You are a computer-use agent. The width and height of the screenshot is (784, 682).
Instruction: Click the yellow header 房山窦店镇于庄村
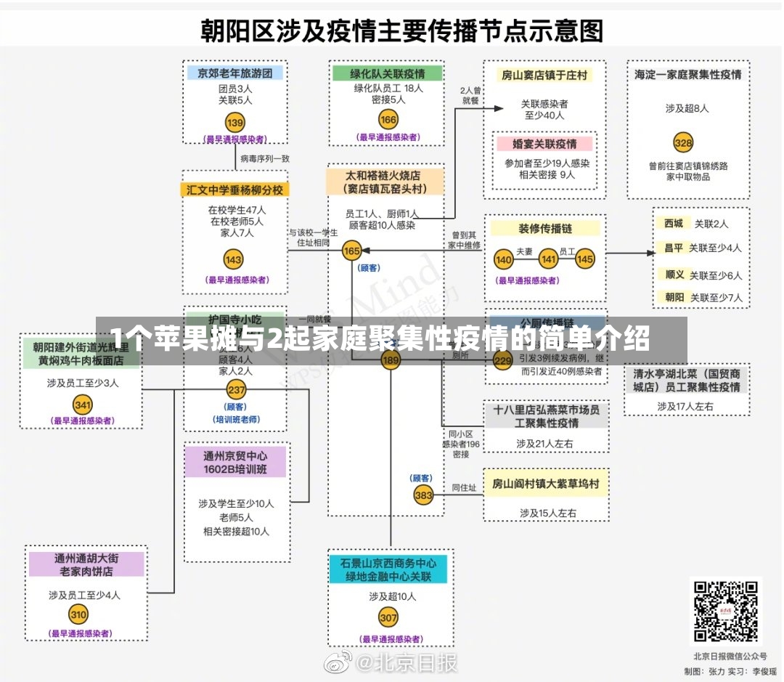point(544,75)
